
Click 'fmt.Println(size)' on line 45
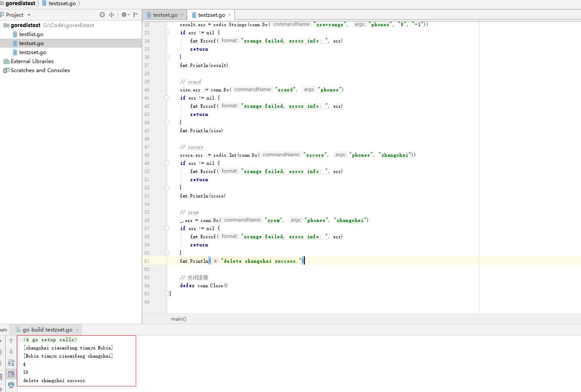coord(201,131)
